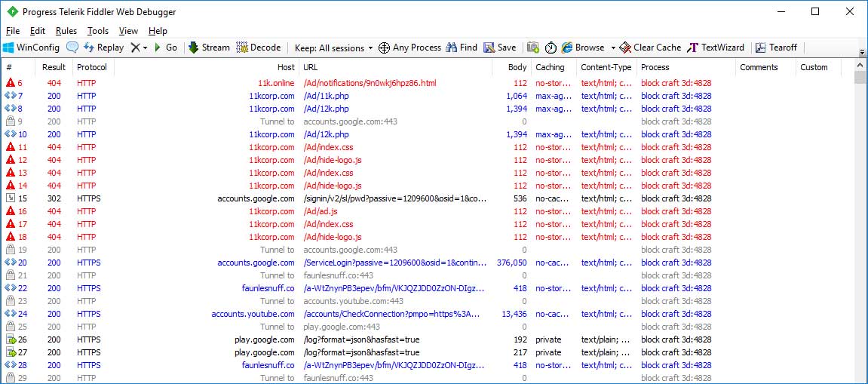
Task: Click 'Tunnel to' host in session 25
Action: [x=278, y=327]
